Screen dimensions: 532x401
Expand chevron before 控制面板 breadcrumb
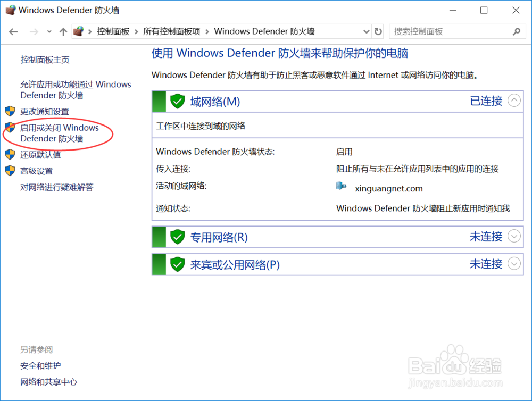pyautogui.click(x=90, y=32)
